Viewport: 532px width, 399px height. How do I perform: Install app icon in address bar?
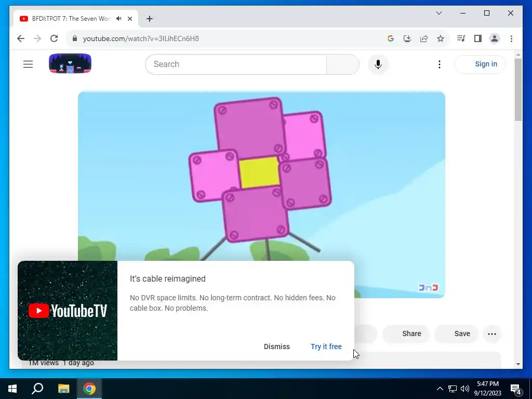(x=407, y=38)
